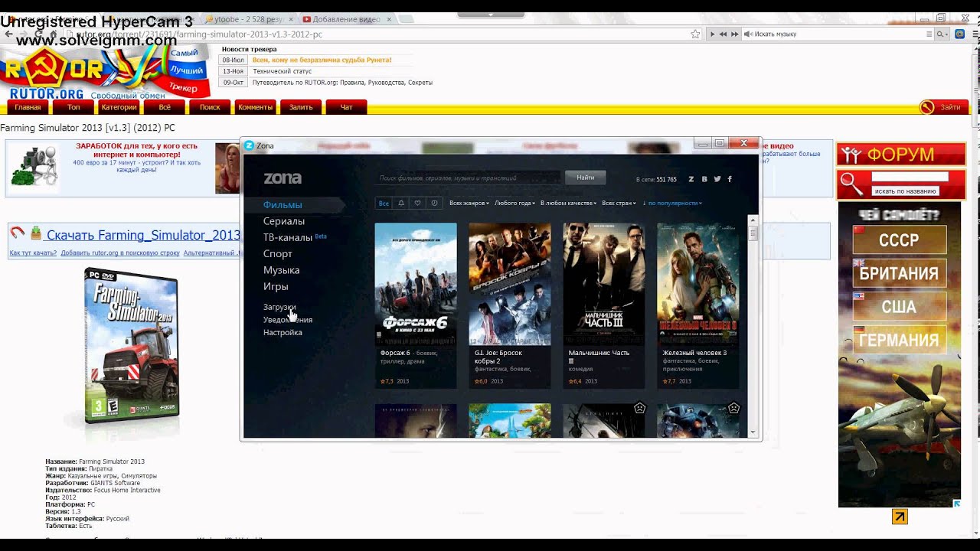Click the Zona app icon in title bar
This screenshot has width=980, height=551.
249,145
